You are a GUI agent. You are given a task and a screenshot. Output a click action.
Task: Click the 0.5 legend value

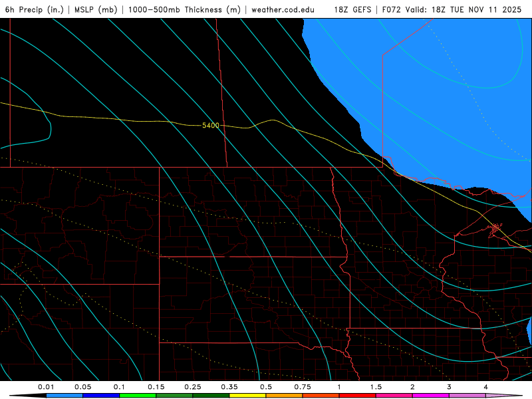[266, 387]
